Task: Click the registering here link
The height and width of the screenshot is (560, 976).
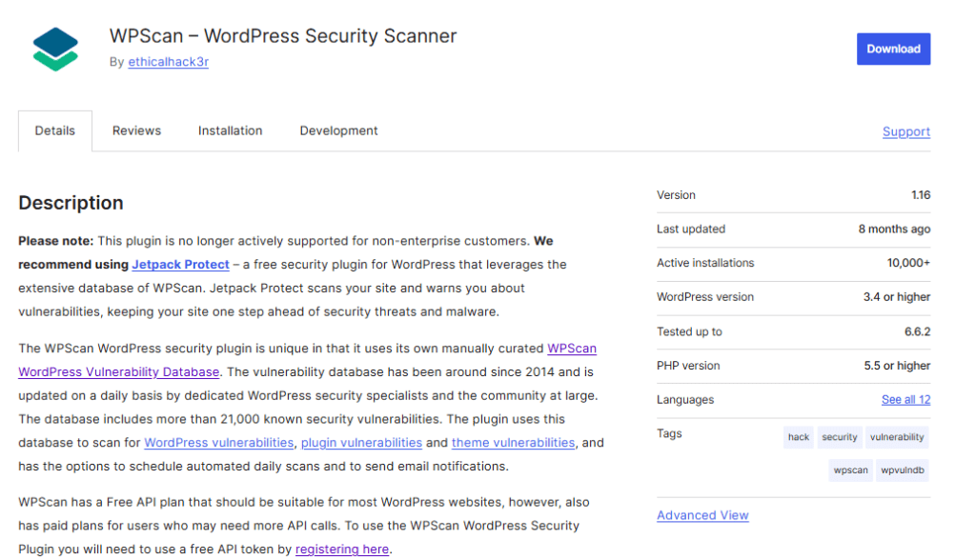Action: (342, 550)
